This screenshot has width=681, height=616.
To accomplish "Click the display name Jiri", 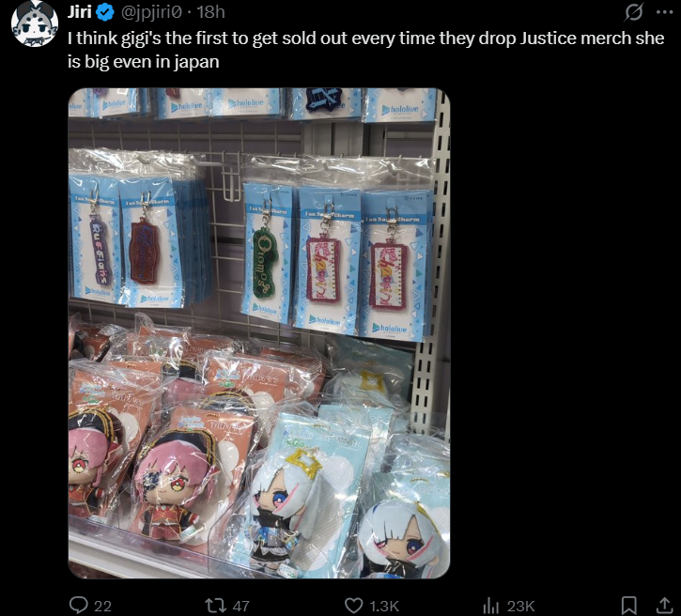I will click(x=79, y=12).
